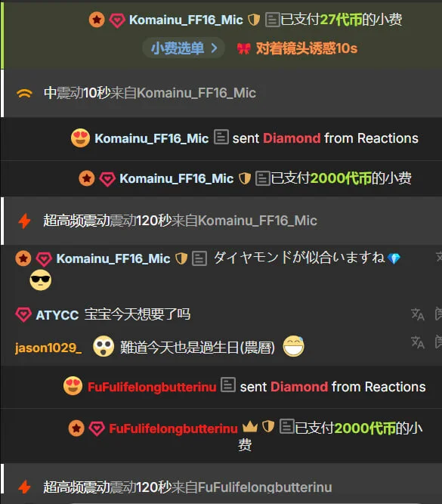Screen dimensions: 442x504
Task: Open jason1029_ username in chat
Action: 48,348
